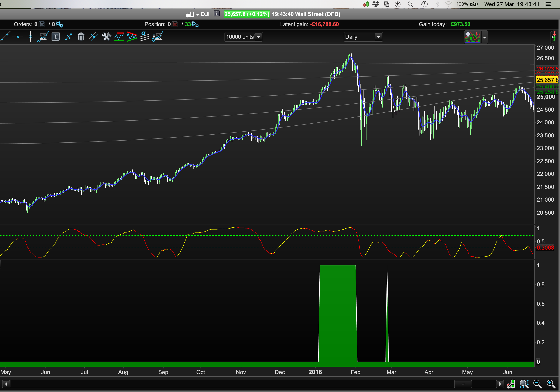Open the wrench and hammer tools icon

(x=106, y=37)
